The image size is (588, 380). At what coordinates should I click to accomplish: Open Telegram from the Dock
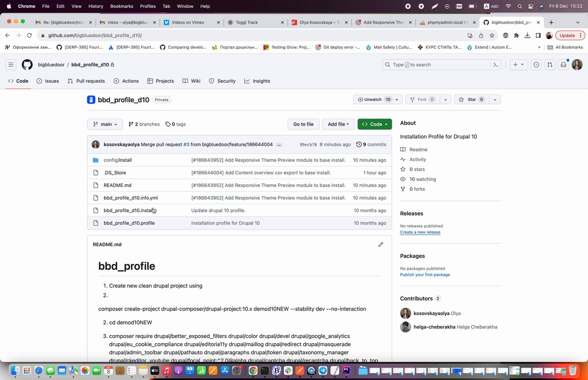pyautogui.click(x=323, y=370)
